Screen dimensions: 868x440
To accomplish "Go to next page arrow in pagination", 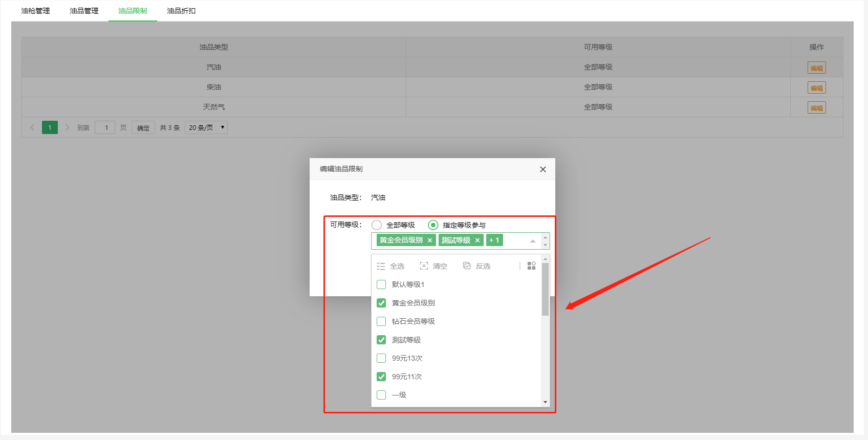I will pos(67,127).
